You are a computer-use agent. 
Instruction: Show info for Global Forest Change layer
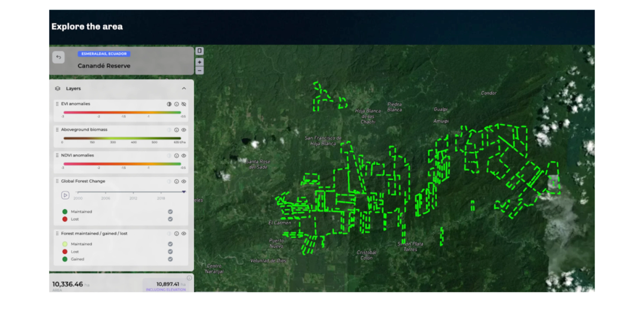pyautogui.click(x=177, y=181)
